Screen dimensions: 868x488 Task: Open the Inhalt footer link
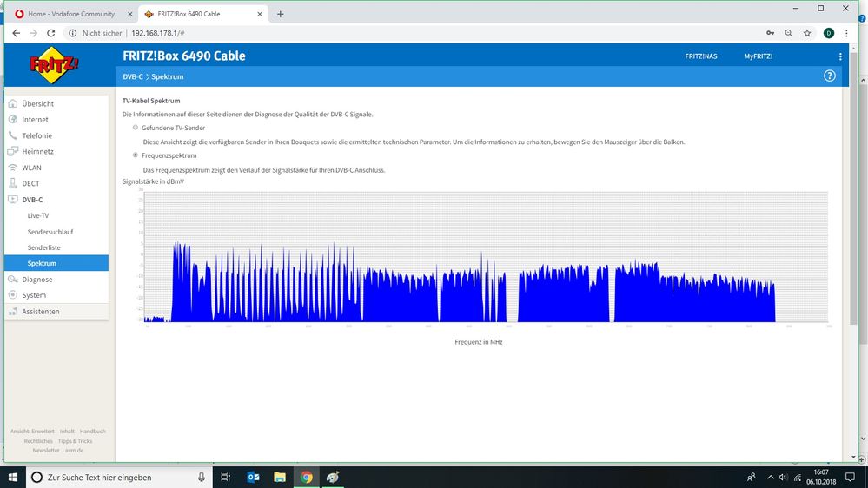[x=67, y=431]
